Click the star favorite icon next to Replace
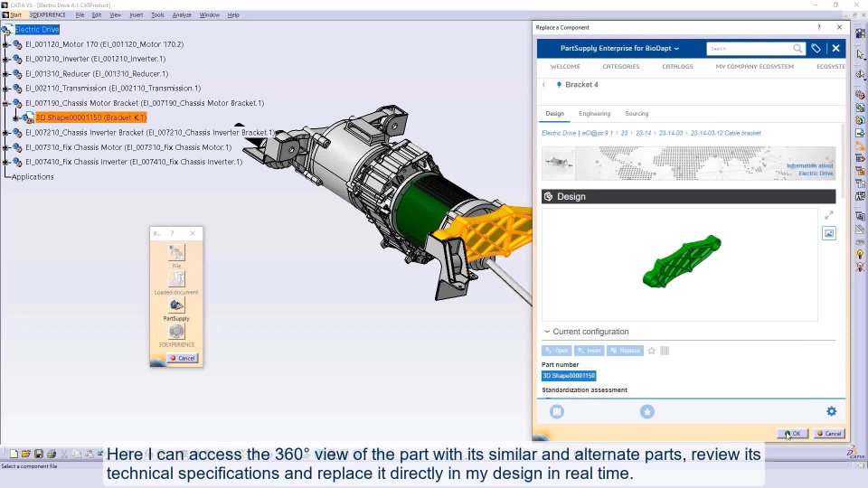Image resolution: width=868 pixels, height=488 pixels. (652, 351)
